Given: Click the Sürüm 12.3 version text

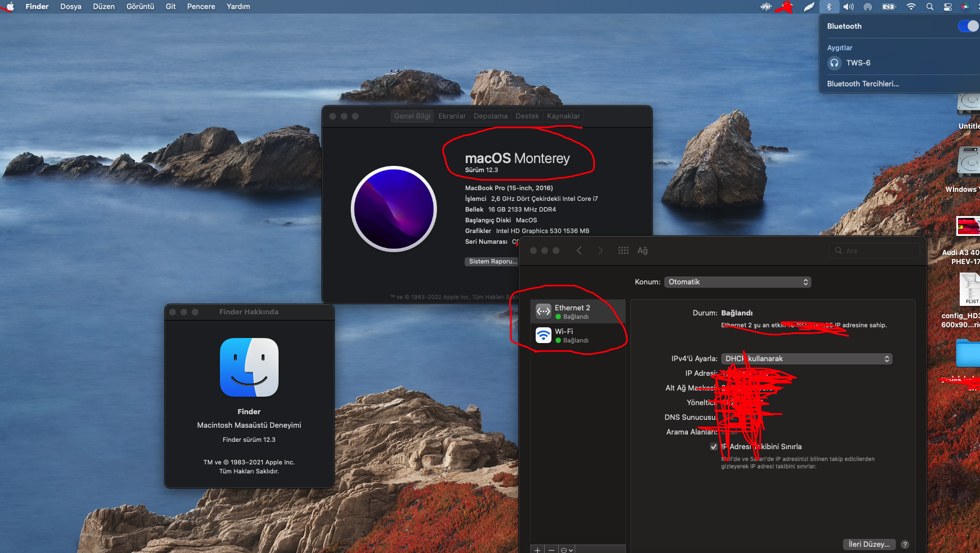Looking at the screenshot, I should pyautogui.click(x=482, y=170).
